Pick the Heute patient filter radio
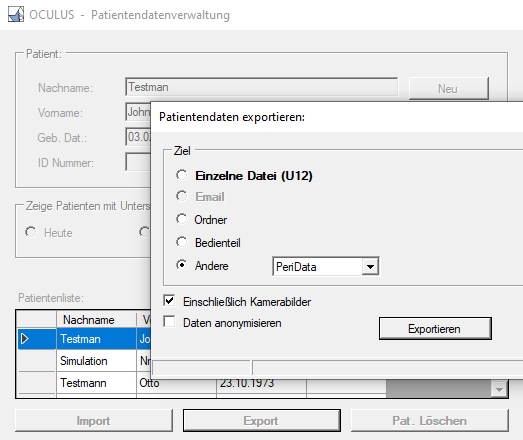This screenshot has height=440, width=523. click(x=31, y=232)
